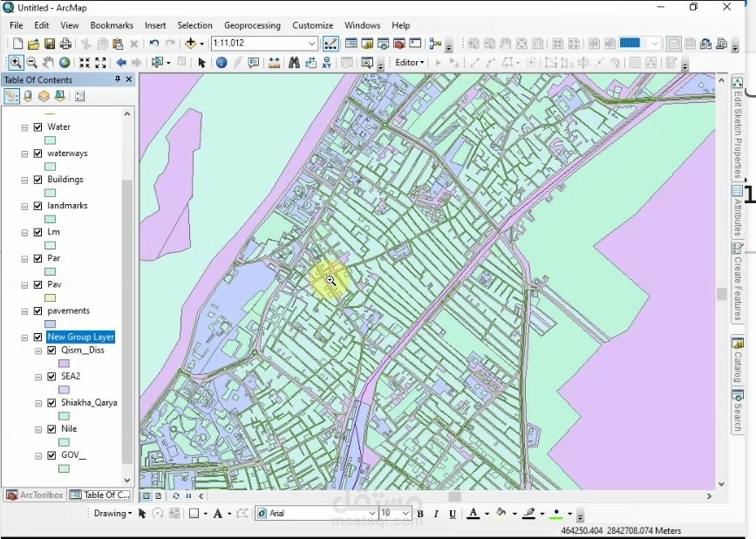Open the Bookmarks menu
756x539 pixels.
click(112, 25)
